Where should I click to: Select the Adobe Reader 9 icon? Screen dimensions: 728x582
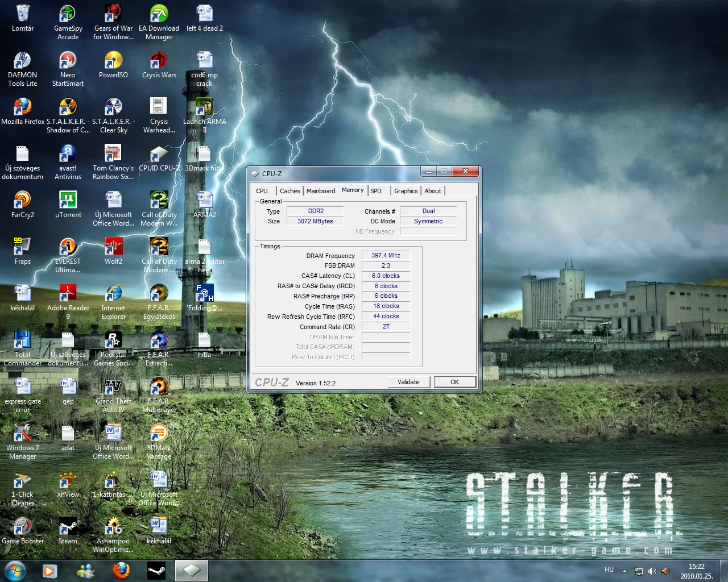click(x=68, y=302)
